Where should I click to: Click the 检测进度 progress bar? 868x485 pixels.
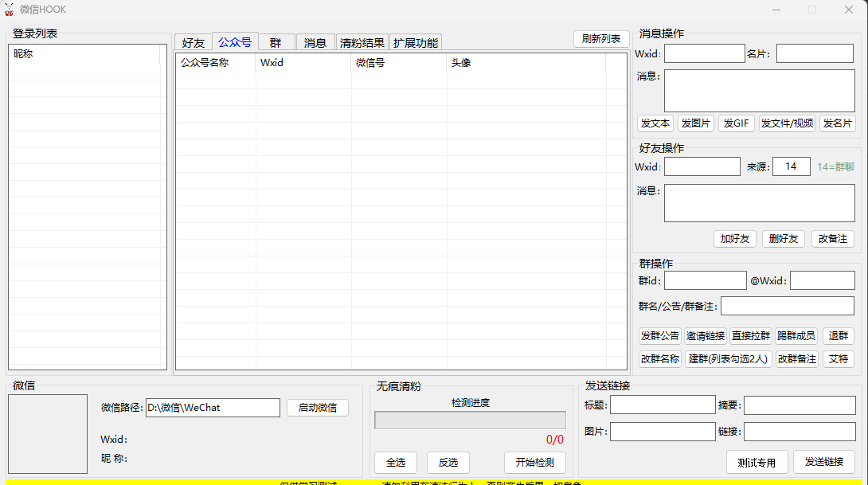pos(470,420)
